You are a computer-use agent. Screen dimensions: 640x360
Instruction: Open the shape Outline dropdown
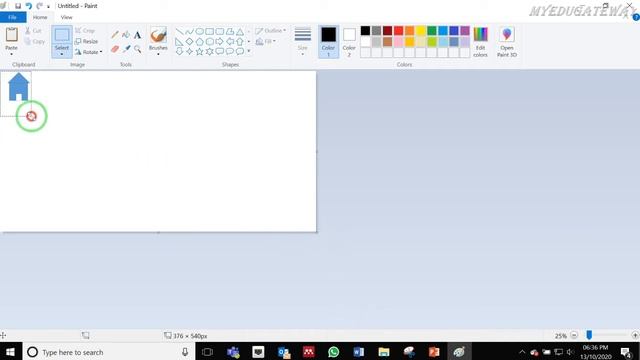[271, 31]
